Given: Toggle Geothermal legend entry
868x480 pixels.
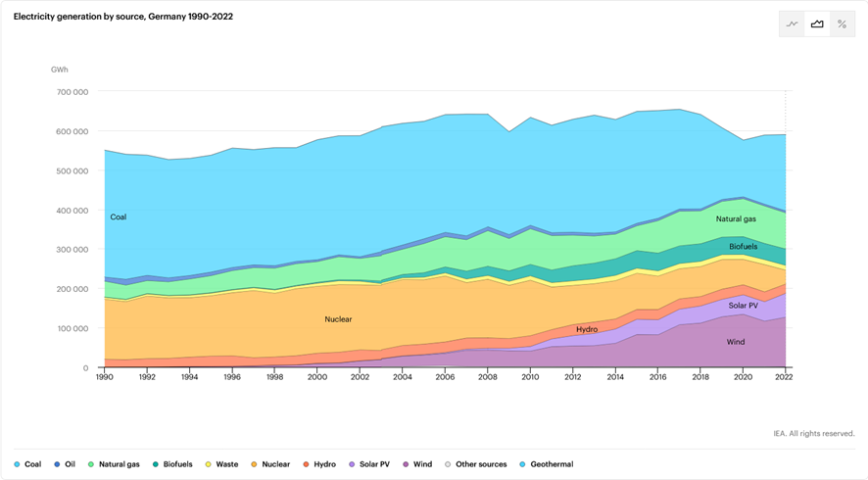Looking at the screenshot, I should click(547, 464).
